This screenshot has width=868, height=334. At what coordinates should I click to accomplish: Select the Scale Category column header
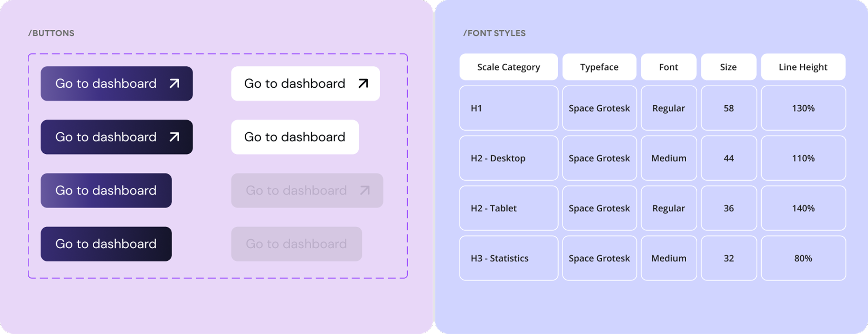click(508, 67)
